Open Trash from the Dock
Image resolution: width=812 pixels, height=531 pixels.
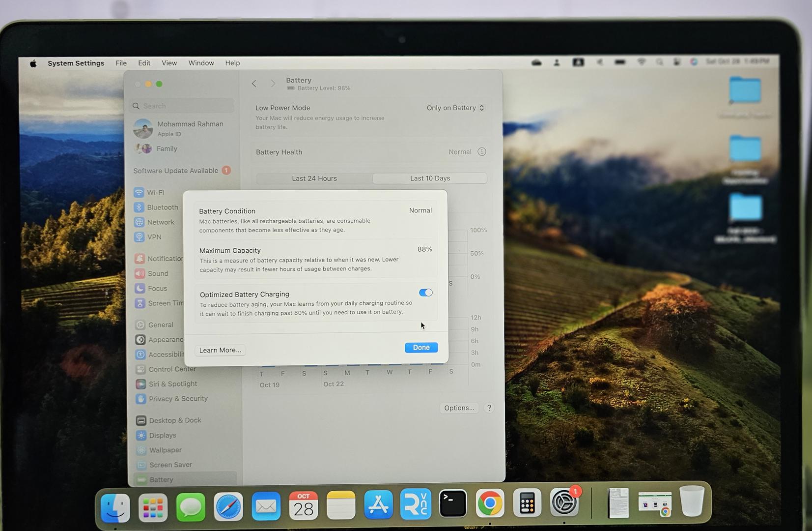click(692, 501)
